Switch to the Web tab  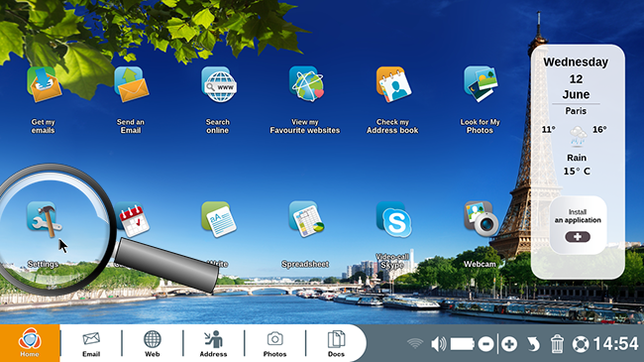click(x=153, y=344)
